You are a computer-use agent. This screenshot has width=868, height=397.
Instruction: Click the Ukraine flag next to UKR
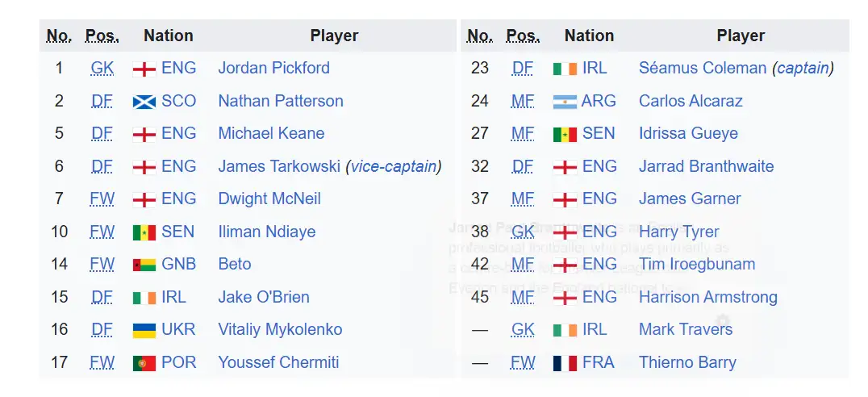click(144, 330)
